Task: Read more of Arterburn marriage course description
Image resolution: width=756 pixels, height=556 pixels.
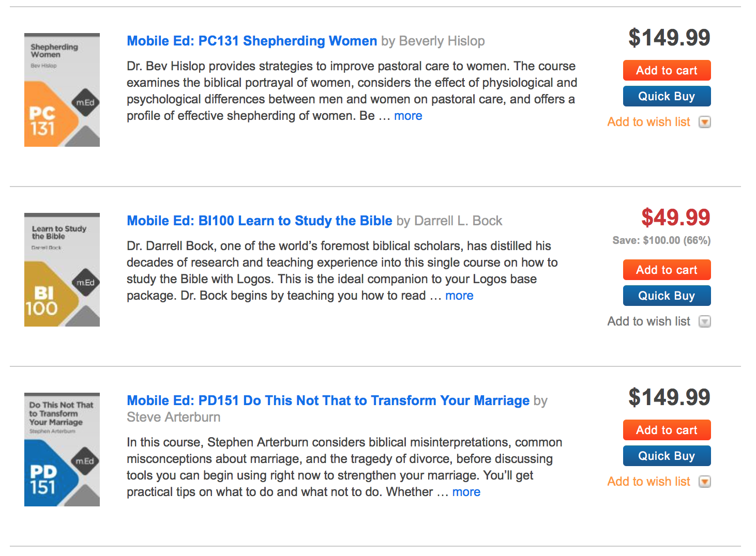Action: coord(466,492)
